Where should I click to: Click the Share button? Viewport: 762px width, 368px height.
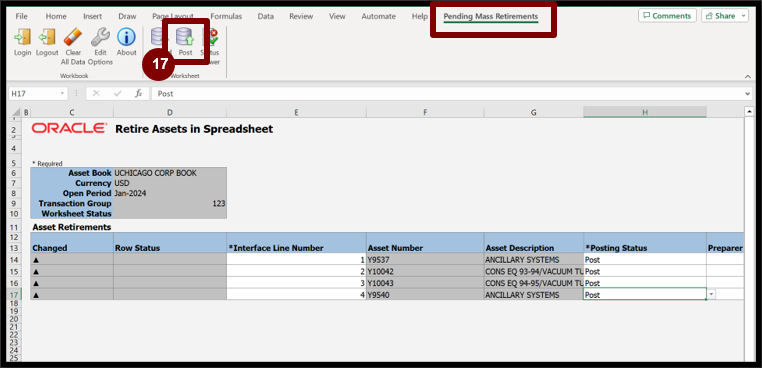pos(725,16)
